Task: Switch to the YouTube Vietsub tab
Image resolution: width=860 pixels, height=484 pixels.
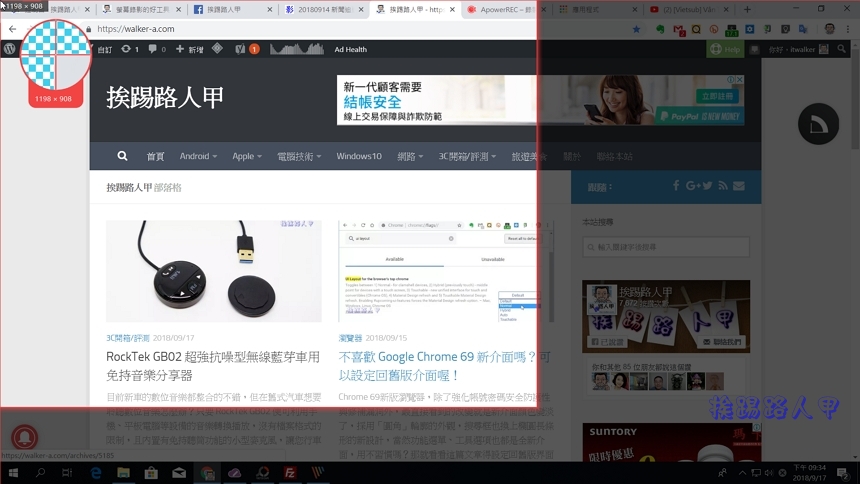Action: [x=689, y=9]
